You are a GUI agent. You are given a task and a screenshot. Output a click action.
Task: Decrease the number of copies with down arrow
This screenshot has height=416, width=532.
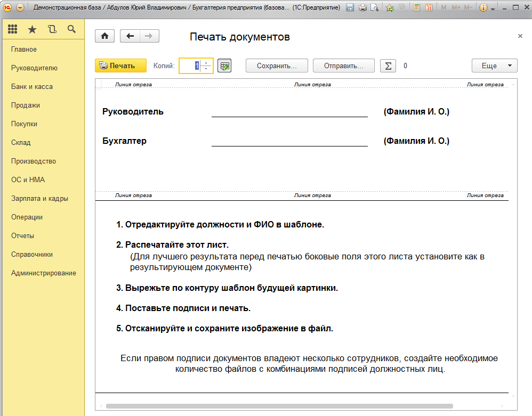207,69
